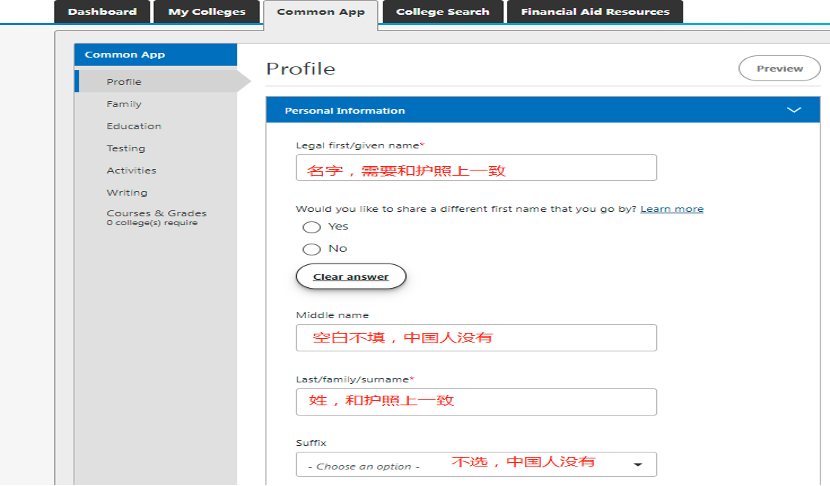Open the College Search tab
The width and height of the screenshot is (830, 486).
click(443, 12)
